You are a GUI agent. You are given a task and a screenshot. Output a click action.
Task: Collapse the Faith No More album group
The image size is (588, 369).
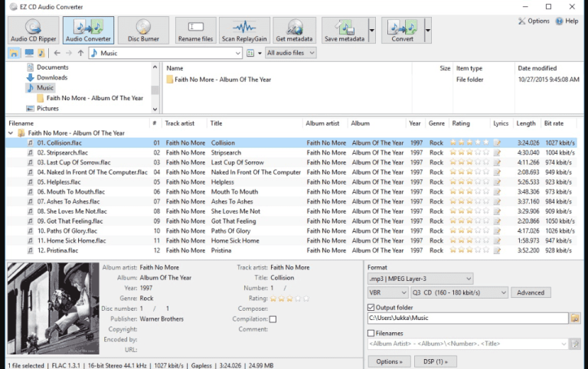click(11, 132)
